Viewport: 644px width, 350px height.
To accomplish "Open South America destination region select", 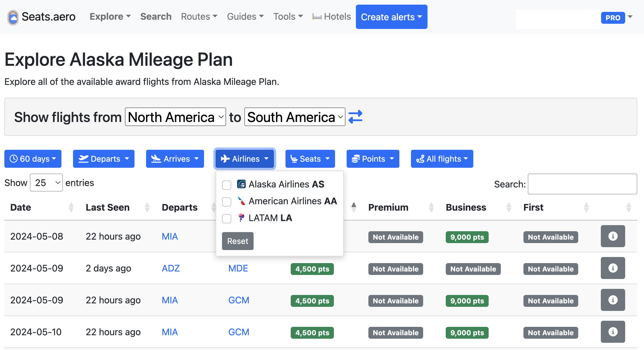I will pos(295,117).
